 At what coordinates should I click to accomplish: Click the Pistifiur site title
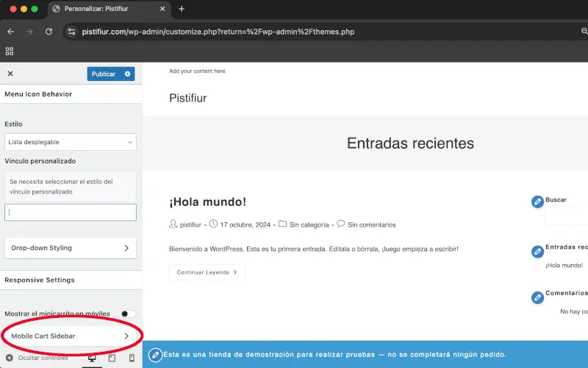188,98
